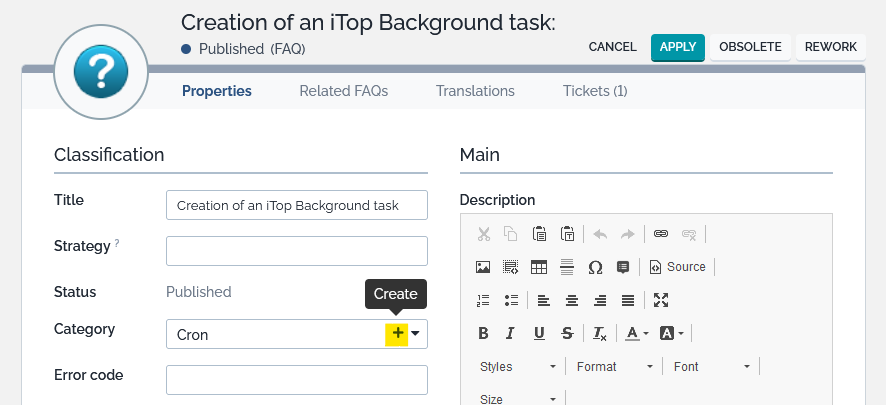The image size is (886, 405).
Task: Center align the text
Action: (572, 301)
